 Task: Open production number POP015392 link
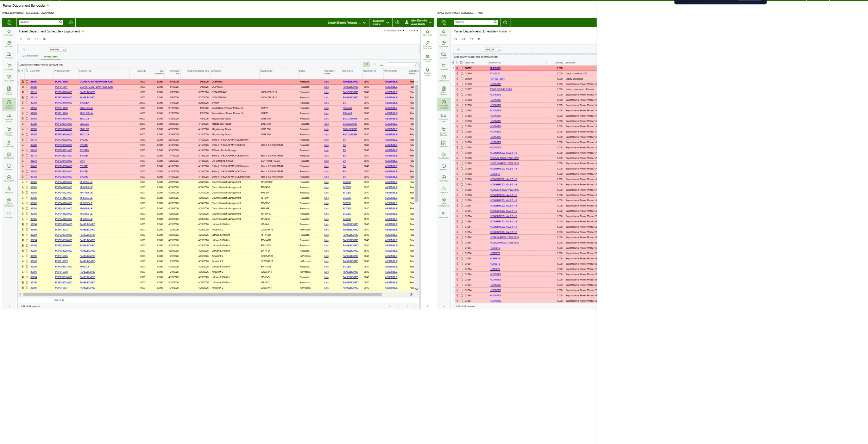point(61,82)
